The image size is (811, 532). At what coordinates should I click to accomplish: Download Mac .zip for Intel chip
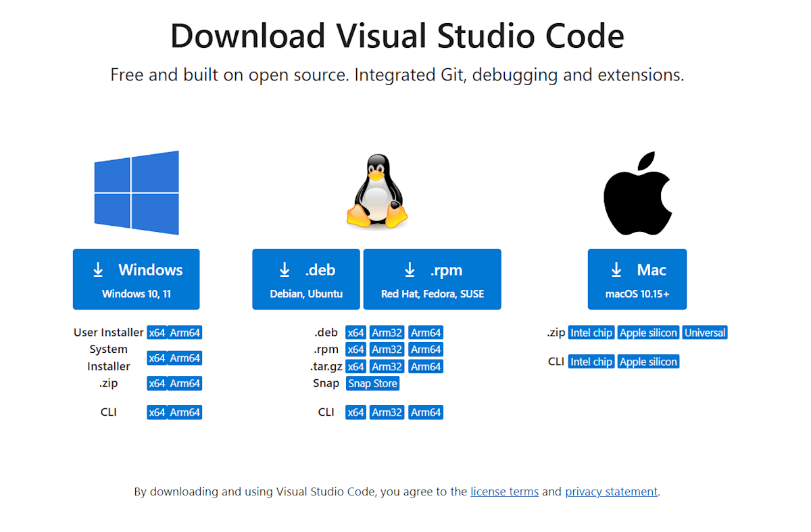tap(591, 333)
